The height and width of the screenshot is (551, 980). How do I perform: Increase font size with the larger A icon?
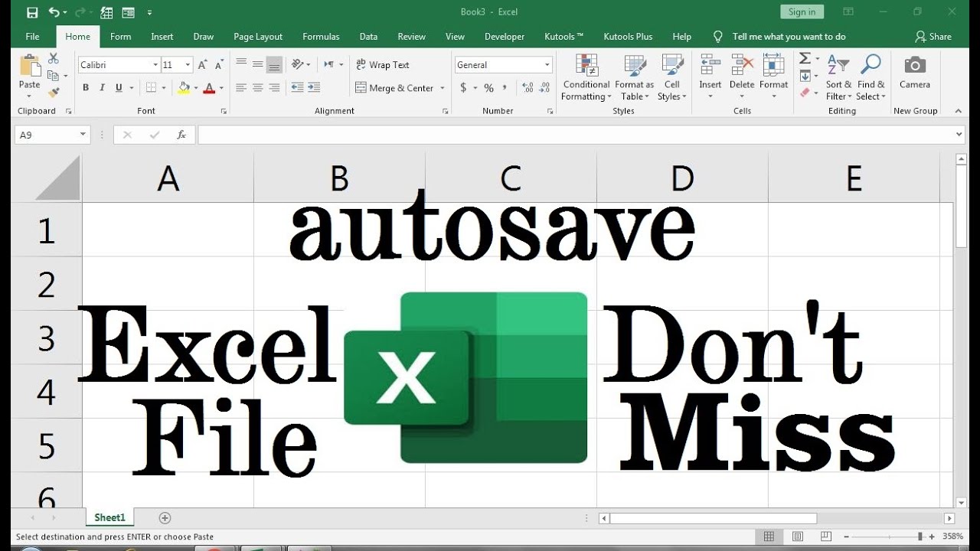click(x=204, y=65)
